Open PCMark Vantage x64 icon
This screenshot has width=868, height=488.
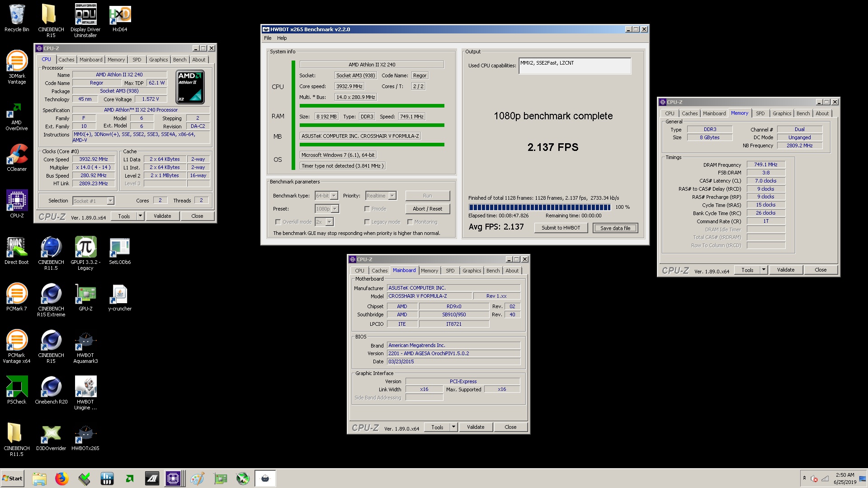pos(17,346)
